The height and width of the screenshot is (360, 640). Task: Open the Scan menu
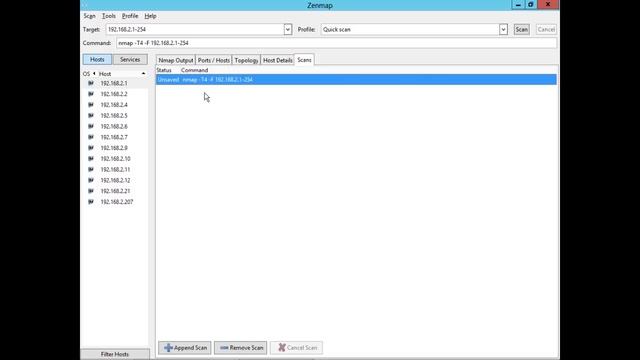(89, 16)
